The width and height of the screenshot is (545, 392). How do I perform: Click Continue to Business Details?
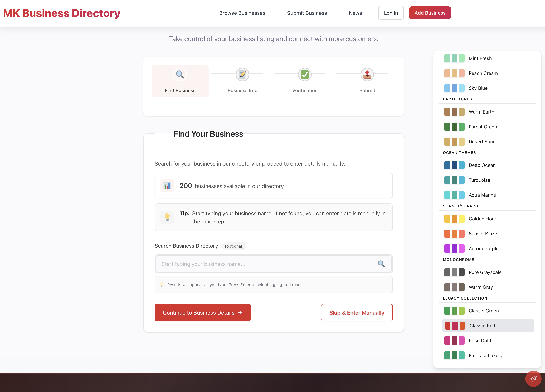coord(203,312)
